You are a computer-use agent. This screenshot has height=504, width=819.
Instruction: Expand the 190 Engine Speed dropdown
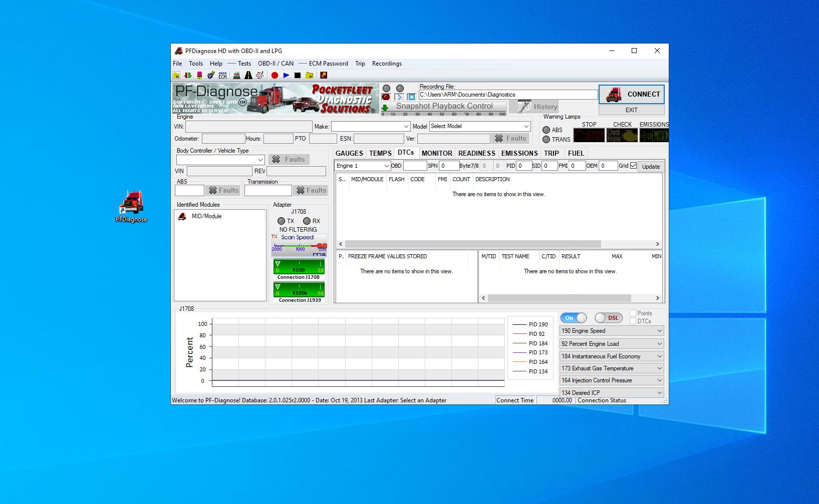[x=612, y=331]
